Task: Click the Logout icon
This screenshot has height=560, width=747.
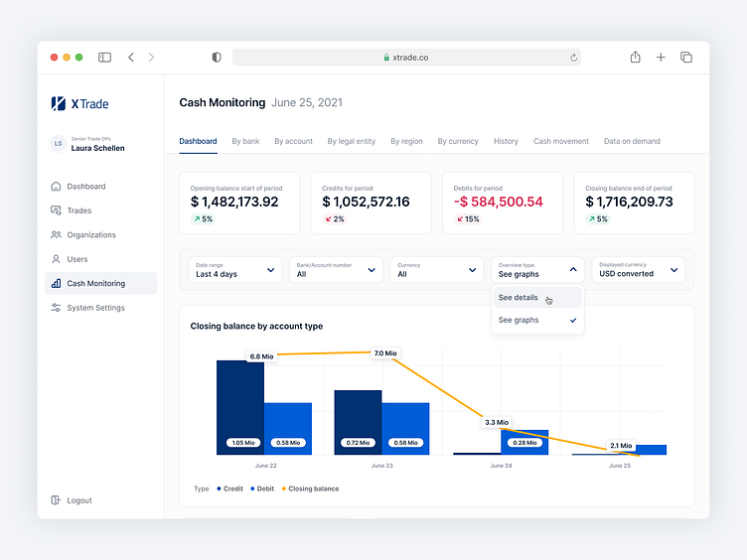Action: 56,500
